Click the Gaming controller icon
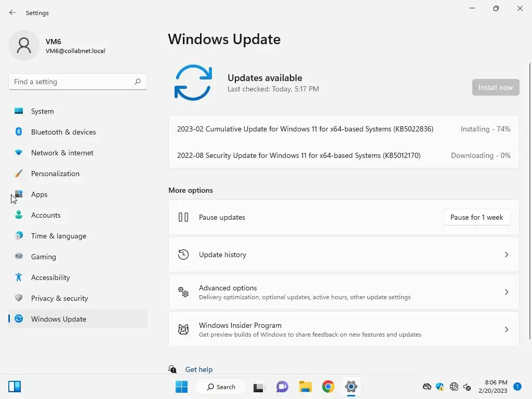Screen dimensions: 532x399 pos(19,256)
